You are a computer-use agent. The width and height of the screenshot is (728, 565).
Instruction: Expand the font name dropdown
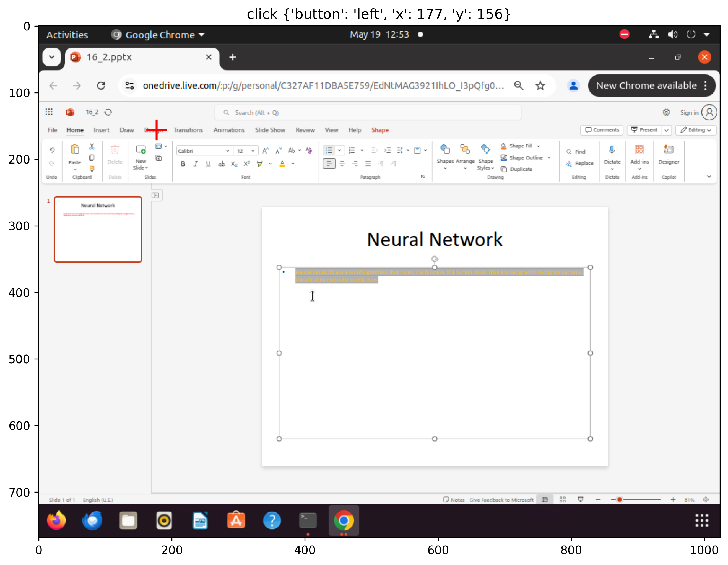227,151
